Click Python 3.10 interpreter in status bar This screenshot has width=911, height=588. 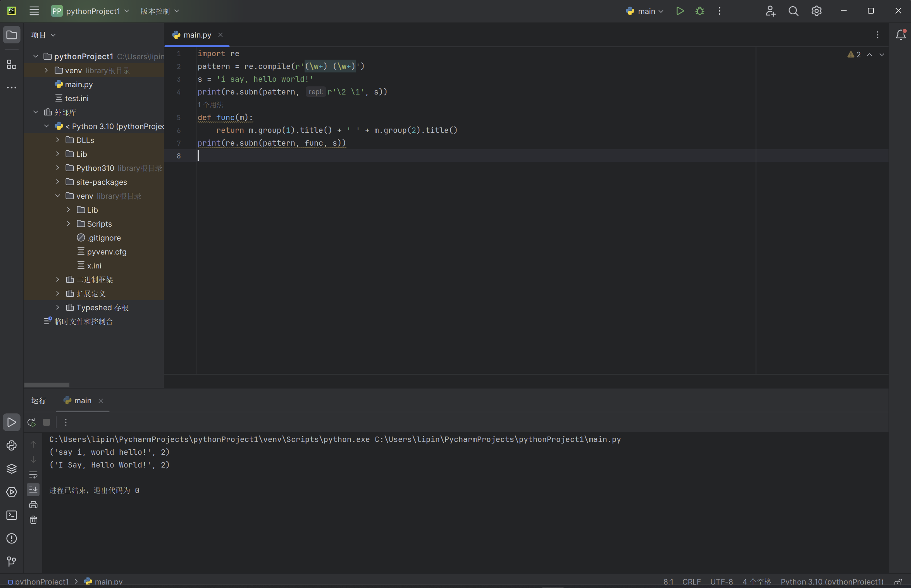(832, 581)
